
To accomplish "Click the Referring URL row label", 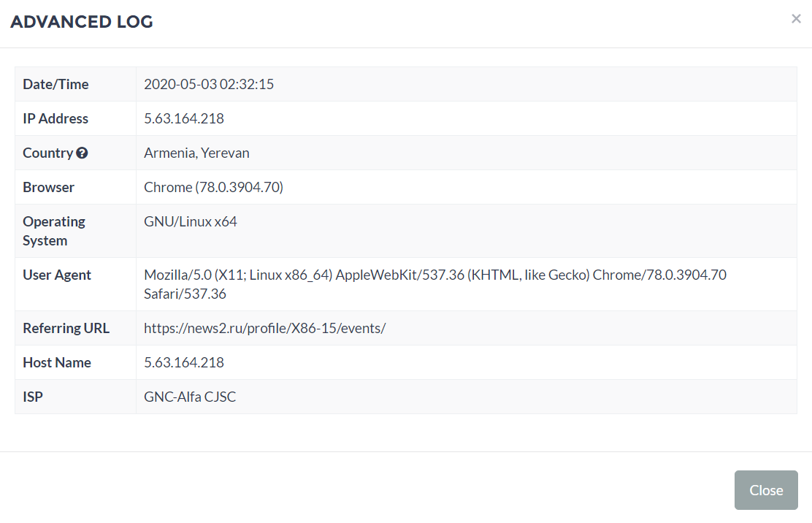I will tap(66, 328).
